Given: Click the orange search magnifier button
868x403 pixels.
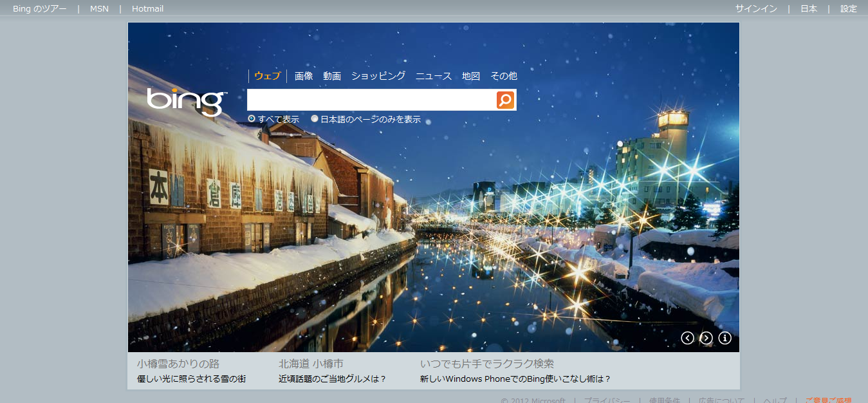Looking at the screenshot, I should tap(505, 100).
